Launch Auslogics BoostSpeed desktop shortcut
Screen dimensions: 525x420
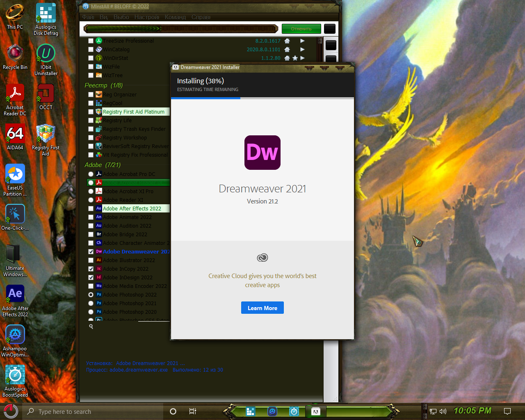click(15, 381)
